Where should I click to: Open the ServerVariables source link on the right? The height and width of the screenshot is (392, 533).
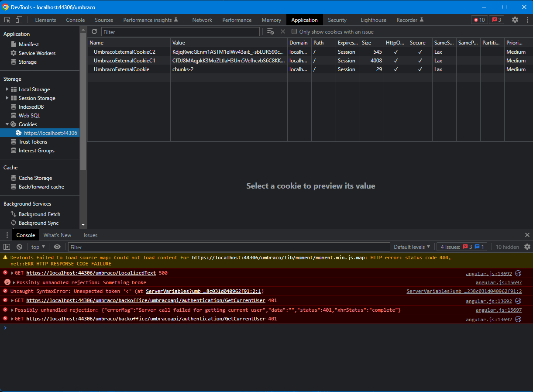pos(464,291)
